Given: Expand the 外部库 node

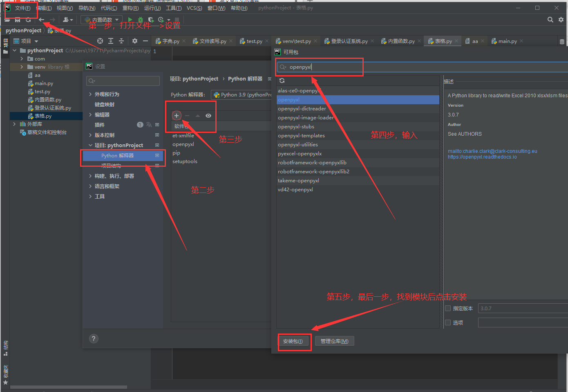Looking at the screenshot, I should pyautogui.click(x=15, y=124).
